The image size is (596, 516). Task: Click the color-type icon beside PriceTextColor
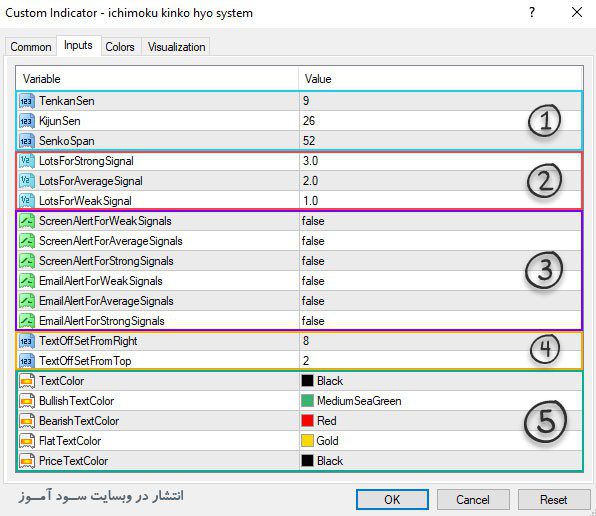27,461
